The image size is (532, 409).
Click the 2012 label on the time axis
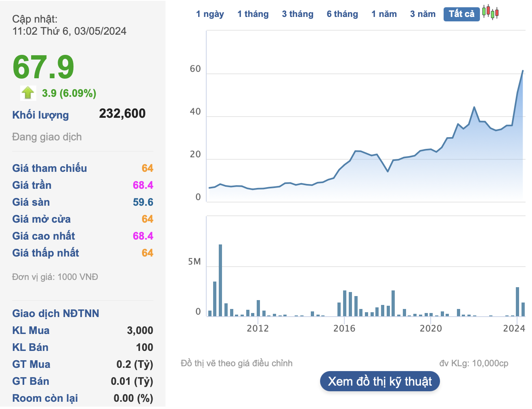point(258,328)
